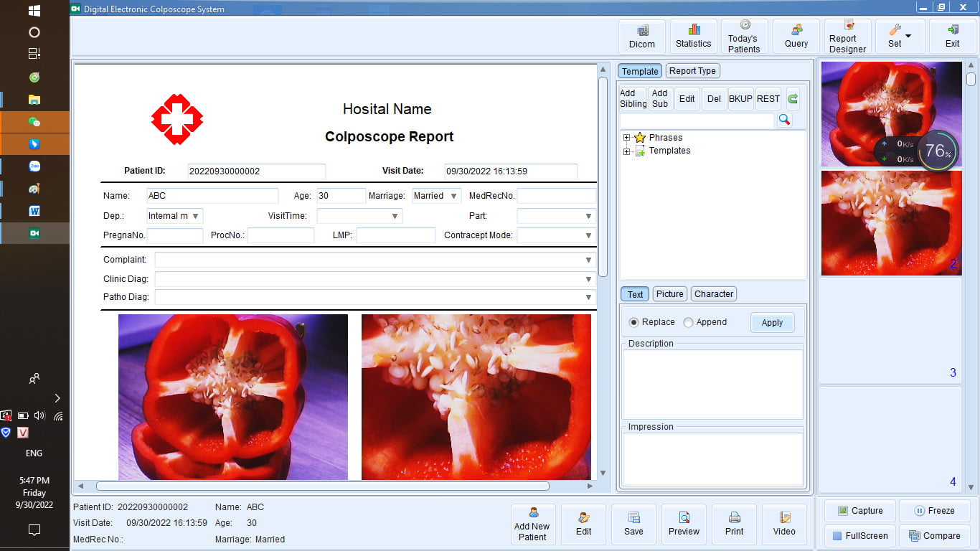This screenshot has height=551, width=980.
Task: Open the Complaint dropdown list
Action: pos(588,260)
